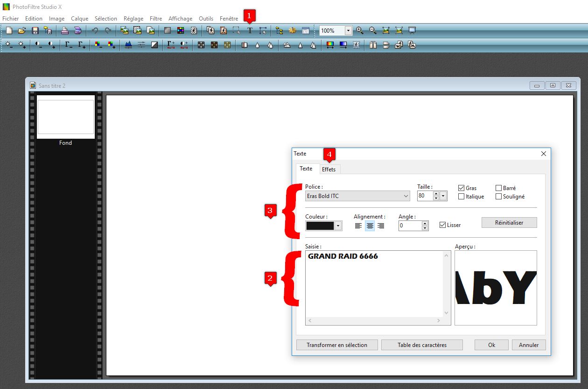The width and height of the screenshot is (588, 389).
Task: Select center text alignment icon
Action: pos(370,226)
